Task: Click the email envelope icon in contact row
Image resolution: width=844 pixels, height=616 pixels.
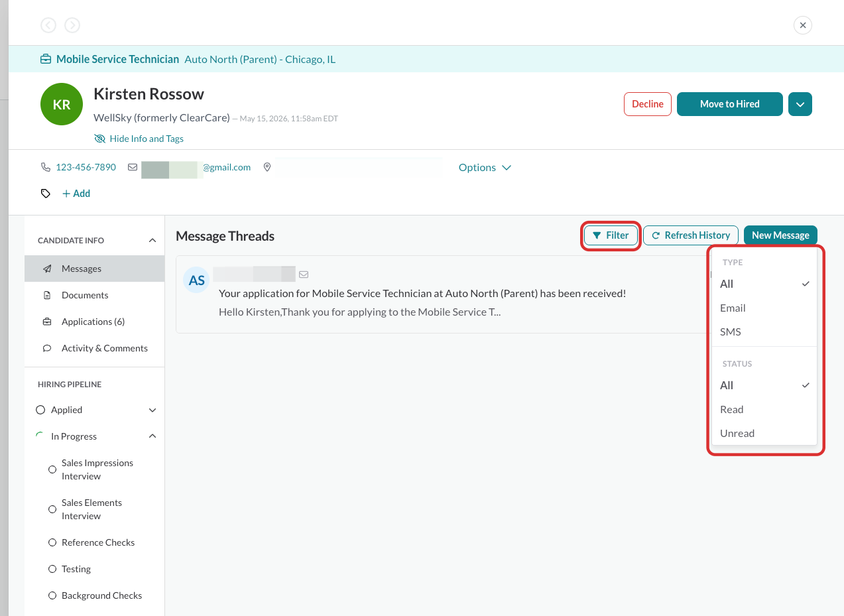Action: (x=133, y=167)
